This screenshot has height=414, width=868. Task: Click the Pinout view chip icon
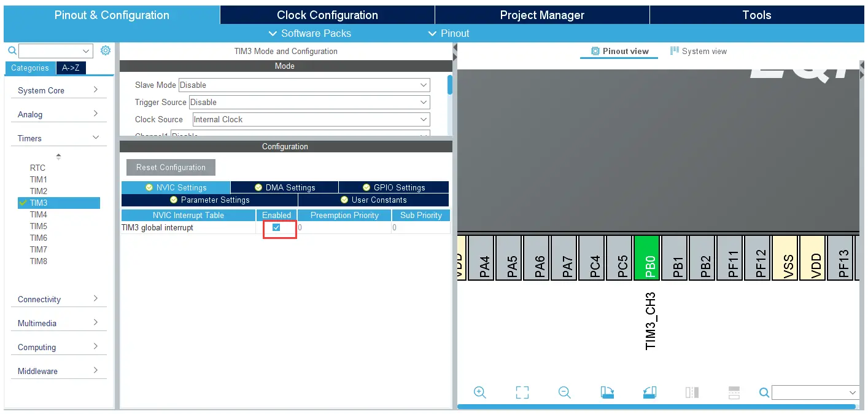click(x=595, y=51)
